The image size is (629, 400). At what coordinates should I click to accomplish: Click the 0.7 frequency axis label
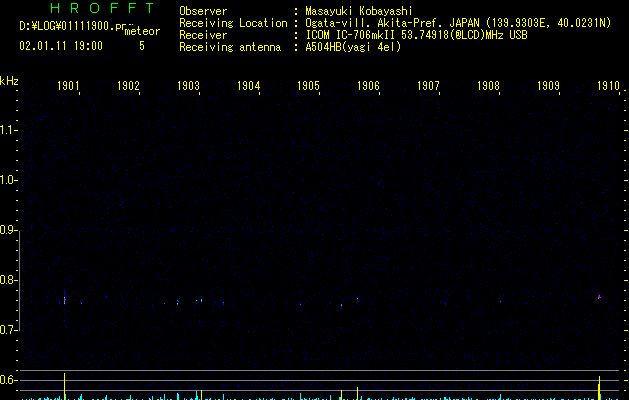[x=8, y=330]
